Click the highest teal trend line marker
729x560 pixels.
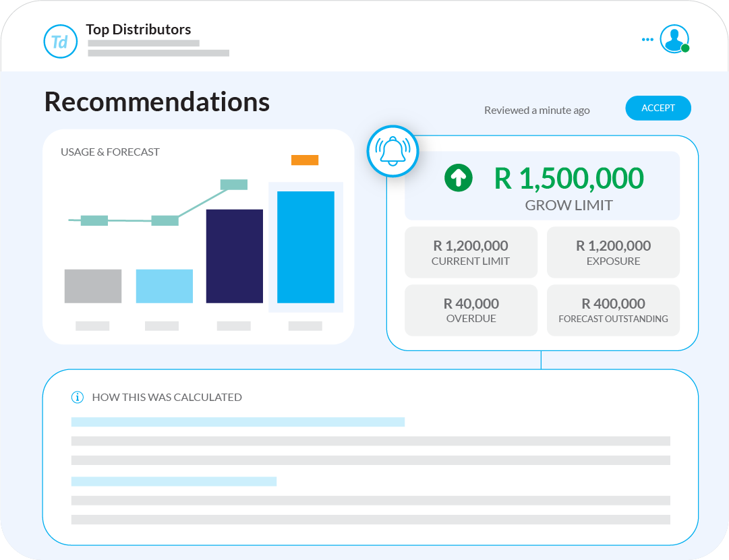point(234,185)
